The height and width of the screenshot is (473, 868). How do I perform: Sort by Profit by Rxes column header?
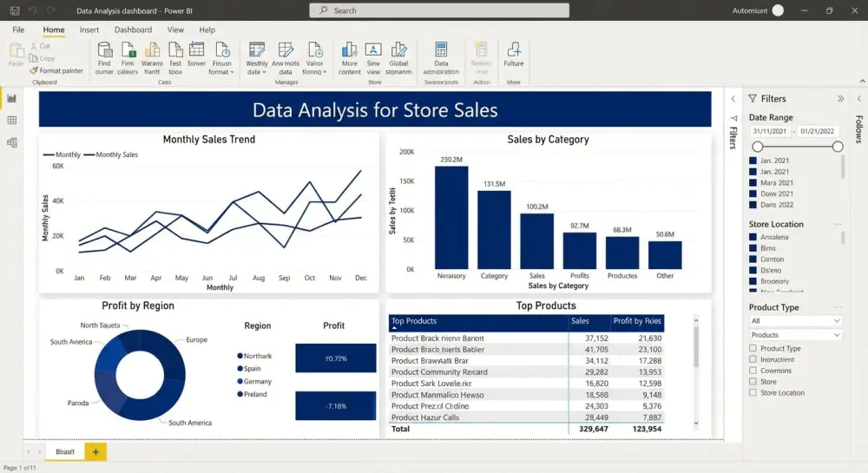[637, 321]
